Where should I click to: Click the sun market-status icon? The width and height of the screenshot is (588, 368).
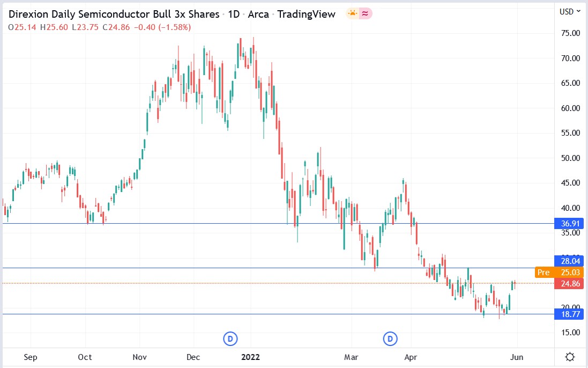353,13
